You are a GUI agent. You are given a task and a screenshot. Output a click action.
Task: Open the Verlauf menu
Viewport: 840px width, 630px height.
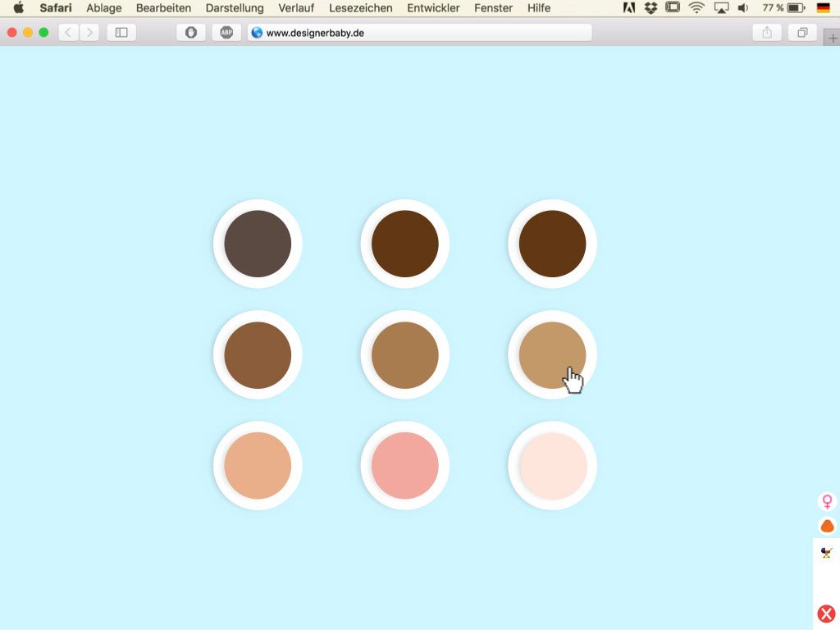point(296,8)
